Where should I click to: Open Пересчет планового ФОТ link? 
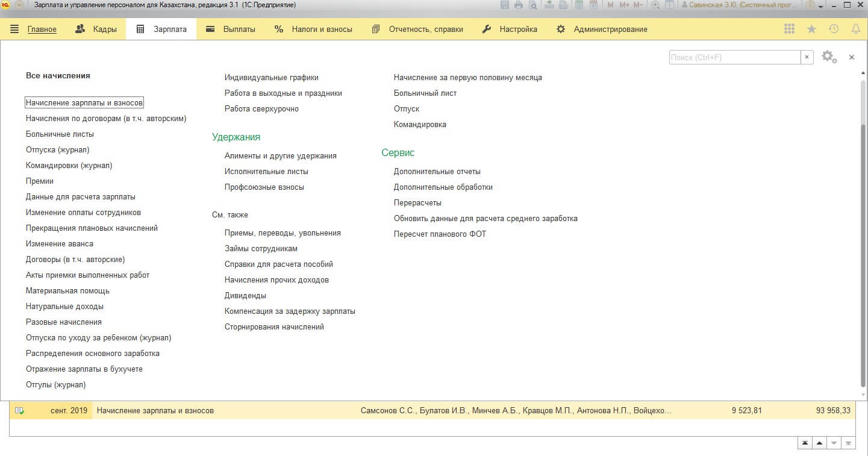pyautogui.click(x=440, y=234)
